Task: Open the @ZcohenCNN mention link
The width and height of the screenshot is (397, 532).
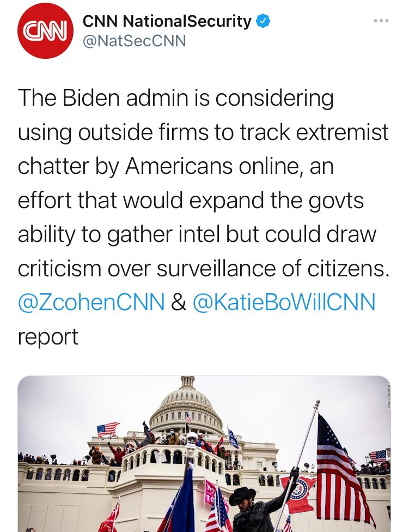Action: [x=91, y=302]
